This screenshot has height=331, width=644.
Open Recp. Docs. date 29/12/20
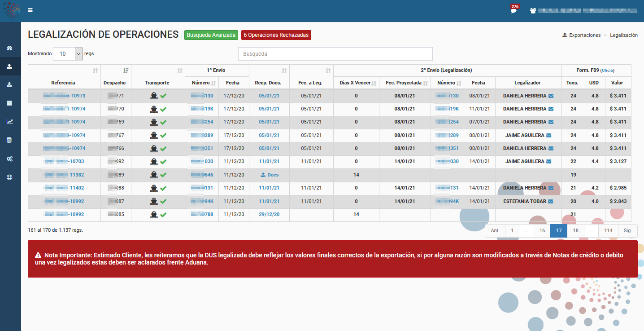[x=269, y=215]
